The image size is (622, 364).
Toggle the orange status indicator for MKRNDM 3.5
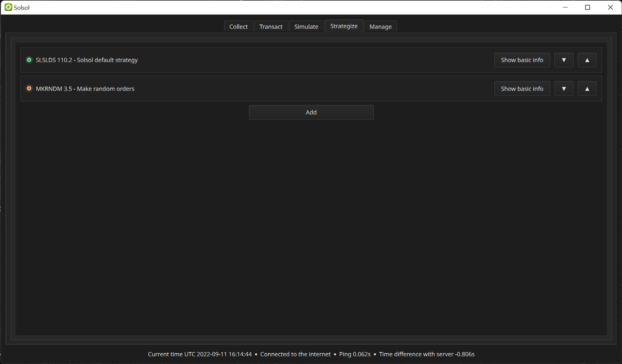(29, 88)
